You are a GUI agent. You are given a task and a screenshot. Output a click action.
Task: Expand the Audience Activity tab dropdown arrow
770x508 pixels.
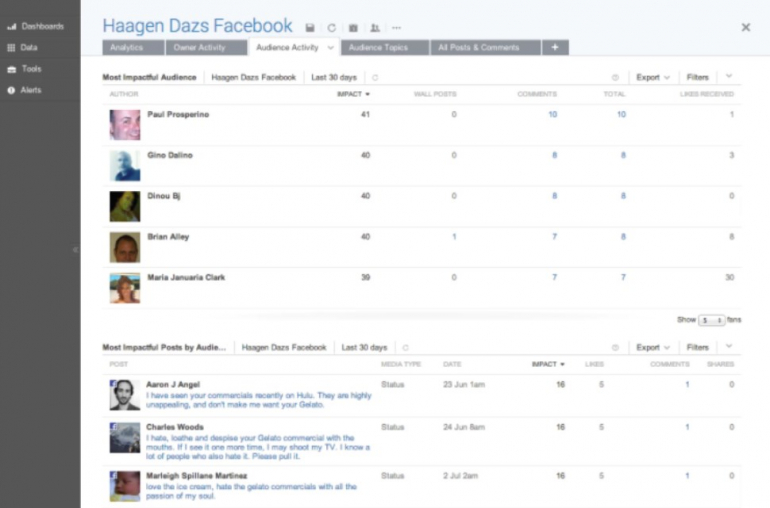click(x=330, y=48)
